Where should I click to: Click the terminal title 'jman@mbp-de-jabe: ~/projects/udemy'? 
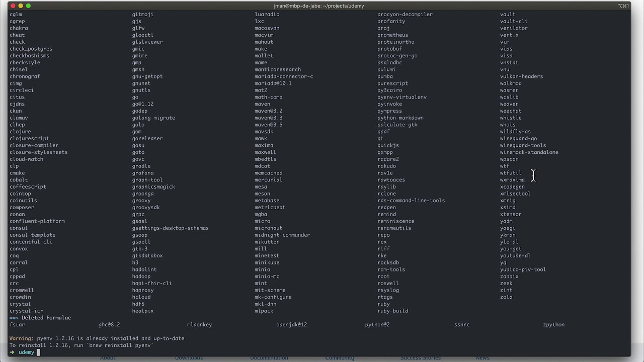(x=319, y=6)
